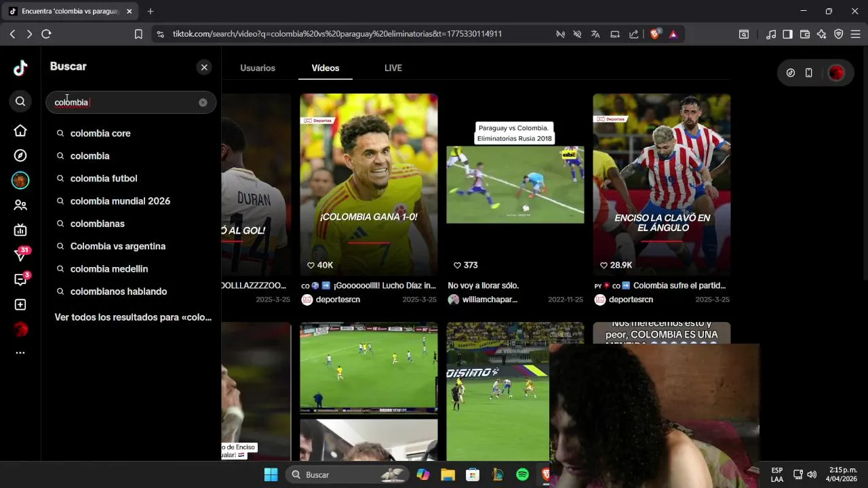Click the TikTok coins icon at the top right
The width and height of the screenshot is (868, 488).
[x=791, y=73]
